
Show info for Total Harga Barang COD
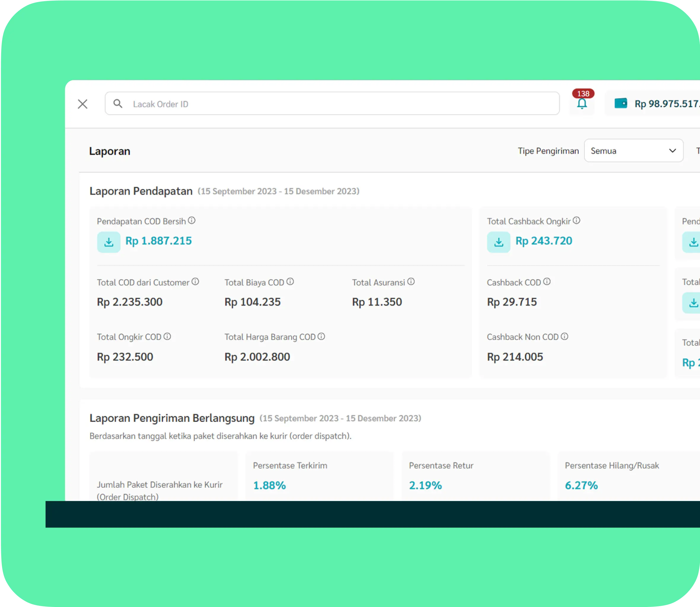tap(321, 336)
